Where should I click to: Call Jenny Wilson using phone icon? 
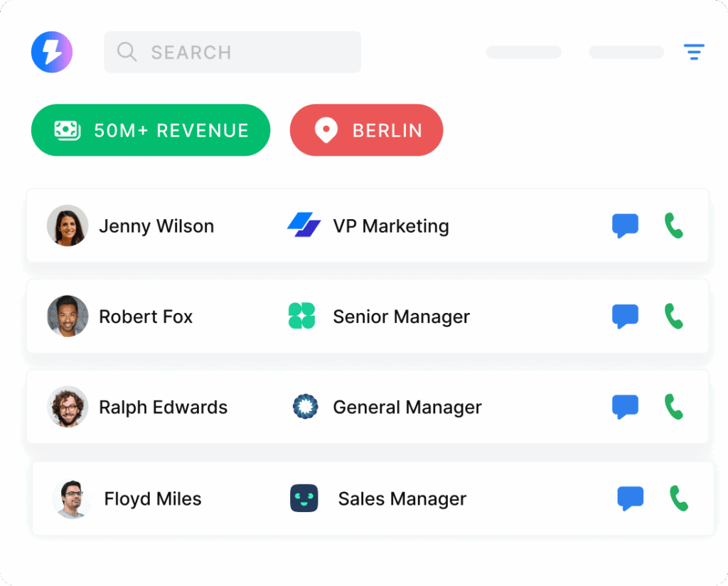click(673, 225)
